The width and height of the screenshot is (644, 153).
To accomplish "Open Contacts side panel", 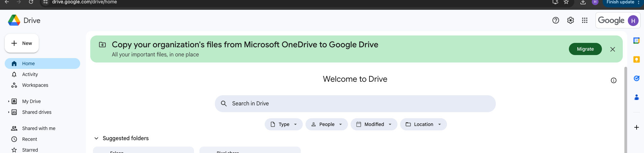I will (x=637, y=97).
